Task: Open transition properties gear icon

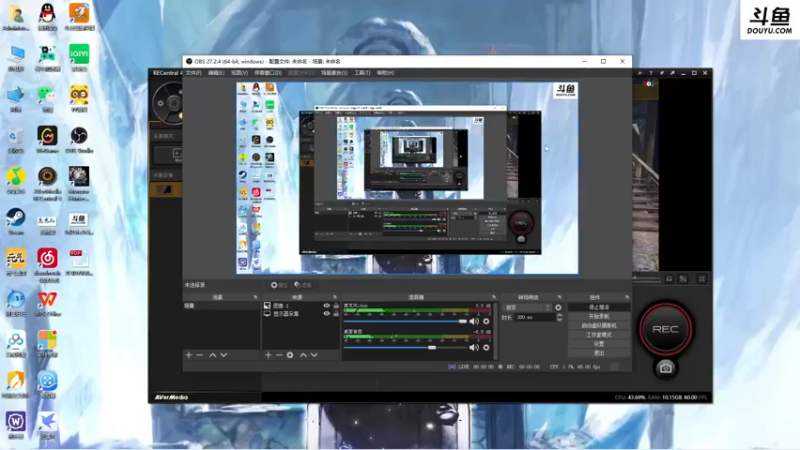Action: tap(558, 307)
